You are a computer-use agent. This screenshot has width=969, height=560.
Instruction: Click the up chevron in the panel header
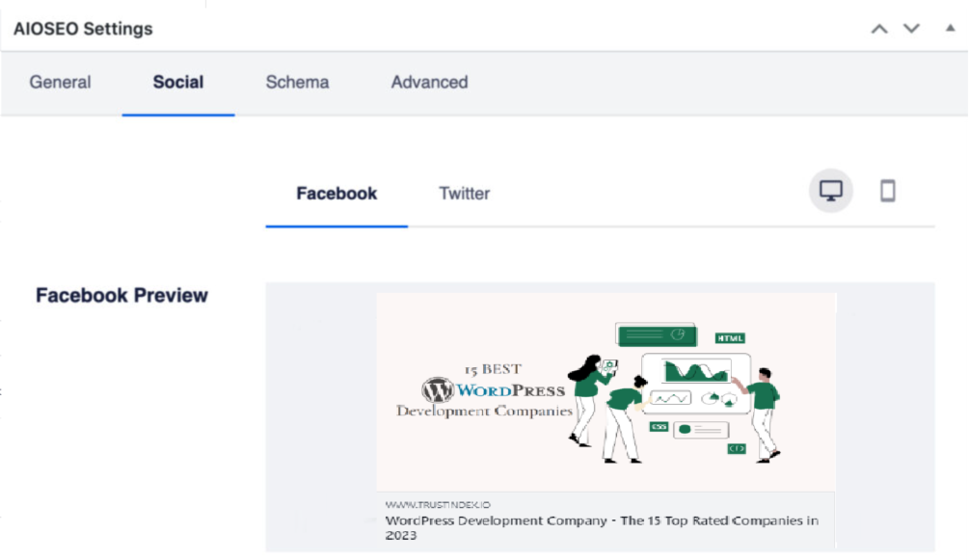click(878, 29)
